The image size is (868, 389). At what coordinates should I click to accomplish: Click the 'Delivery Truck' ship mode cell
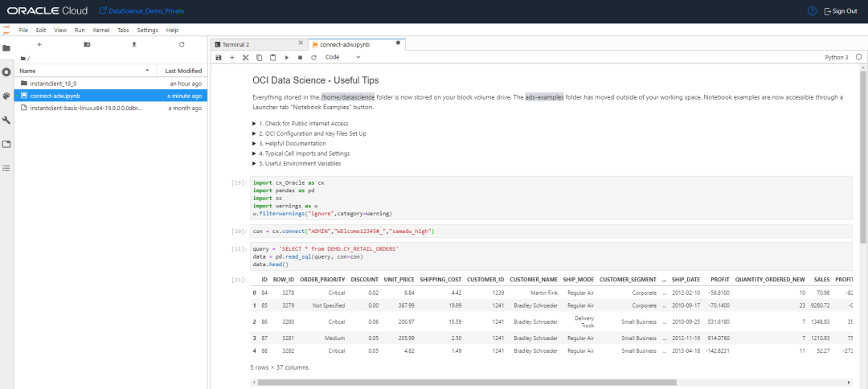pos(583,321)
